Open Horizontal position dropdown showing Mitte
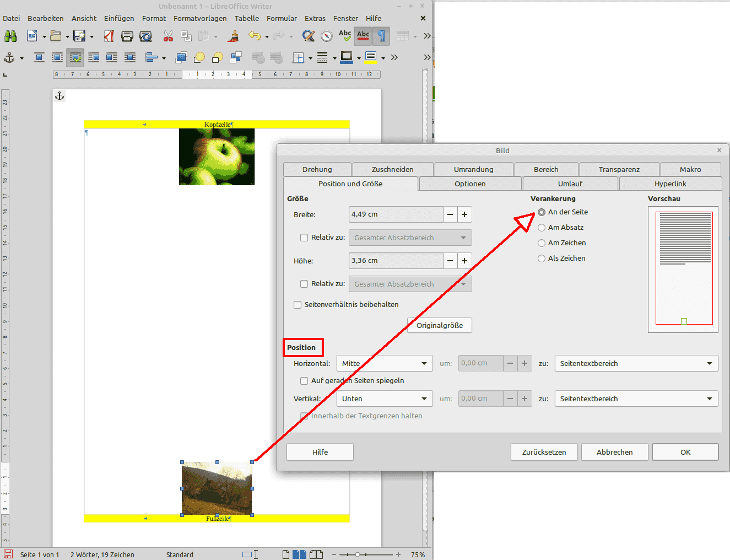The height and width of the screenshot is (560, 730). (x=385, y=364)
